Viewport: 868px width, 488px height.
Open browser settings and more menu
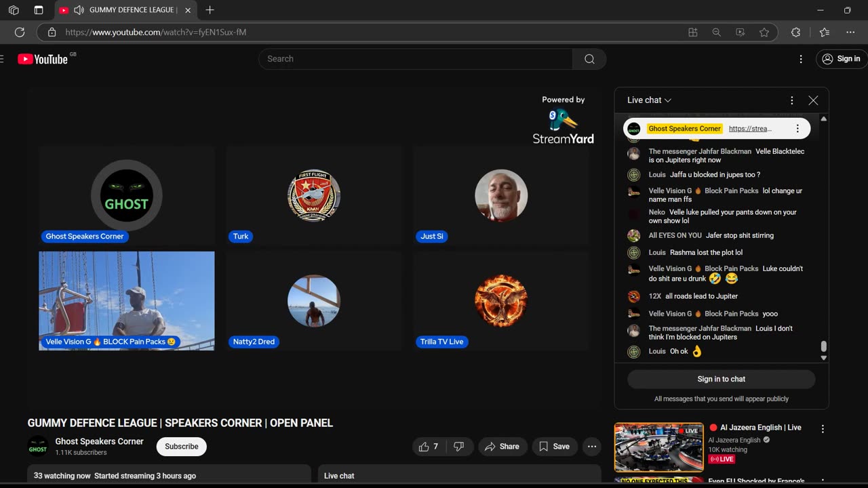pyautogui.click(x=850, y=32)
